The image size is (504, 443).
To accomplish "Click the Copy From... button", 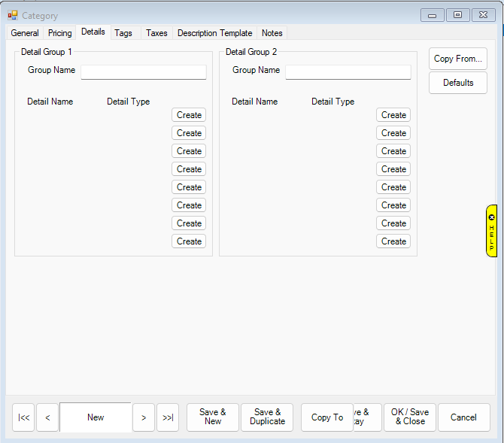I will pos(457,59).
